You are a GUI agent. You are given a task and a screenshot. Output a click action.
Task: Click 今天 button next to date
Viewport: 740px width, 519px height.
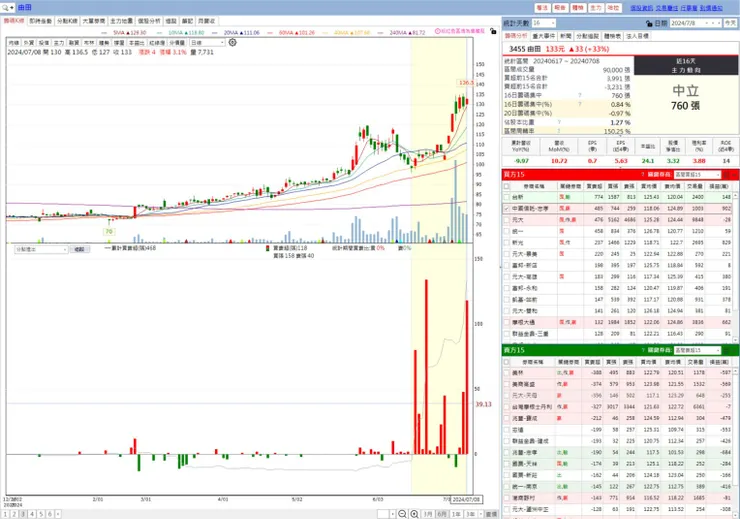(730, 23)
